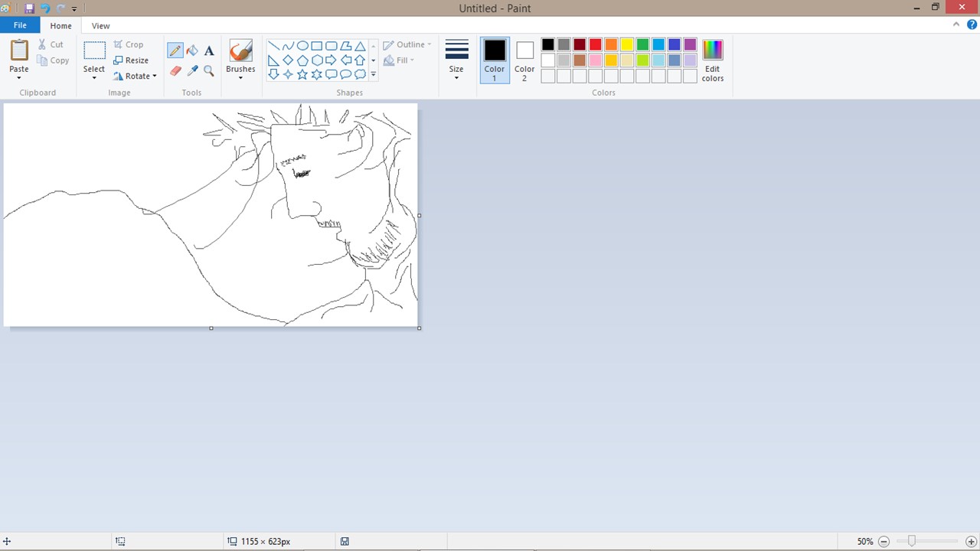
Task: Select the Color picker eyedropper tool
Action: (x=192, y=71)
